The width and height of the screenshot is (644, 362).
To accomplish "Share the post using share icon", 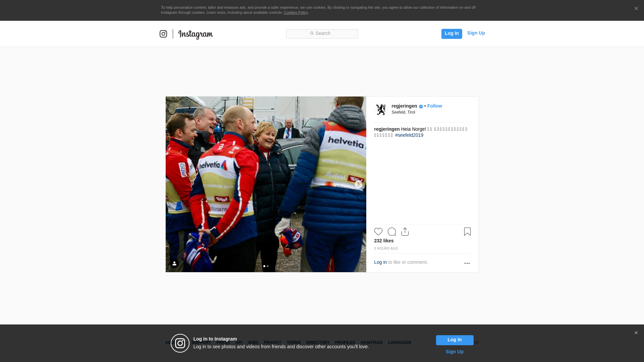I will (405, 232).
